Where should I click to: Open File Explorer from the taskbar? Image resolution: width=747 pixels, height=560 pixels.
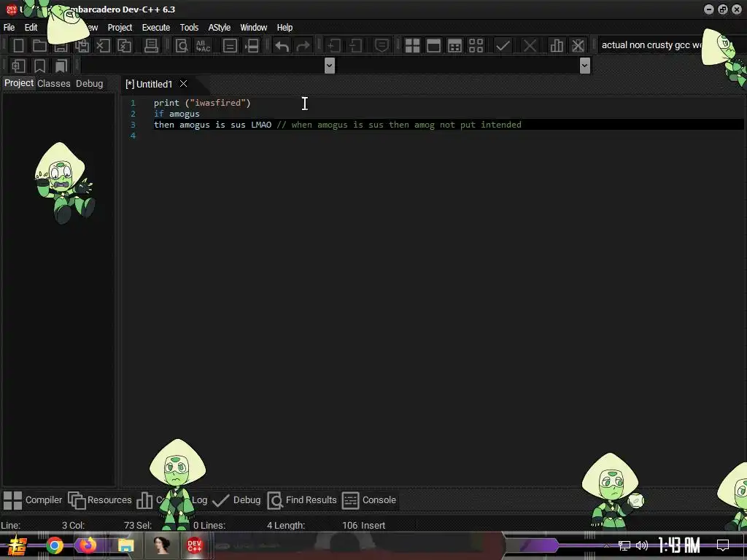(125, 545)
